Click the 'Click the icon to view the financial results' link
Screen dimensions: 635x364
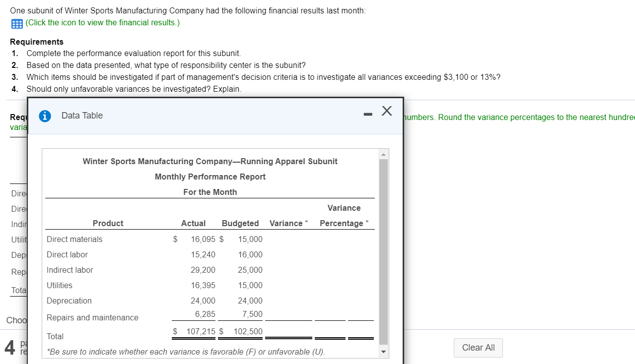click(102, 22)
